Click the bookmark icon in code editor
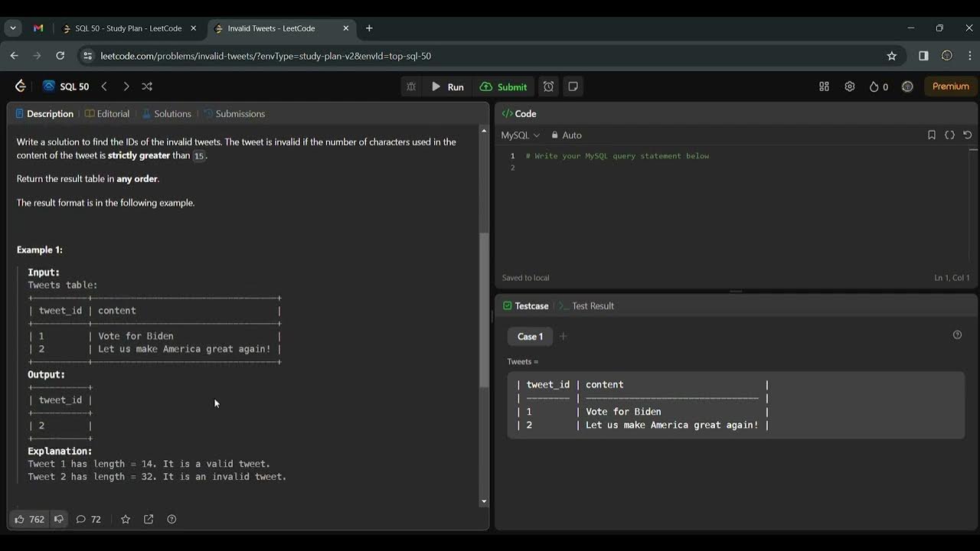980x551 pixels. pos(932,135)
